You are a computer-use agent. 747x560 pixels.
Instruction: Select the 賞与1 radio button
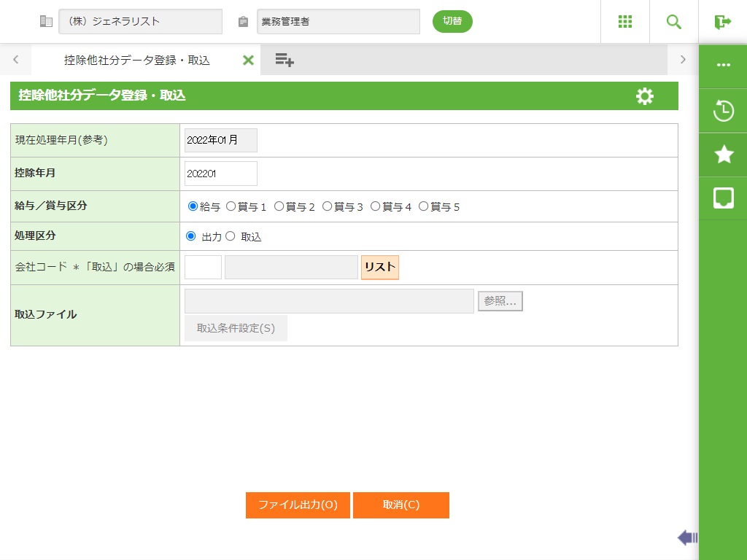[x=231, y=206]
